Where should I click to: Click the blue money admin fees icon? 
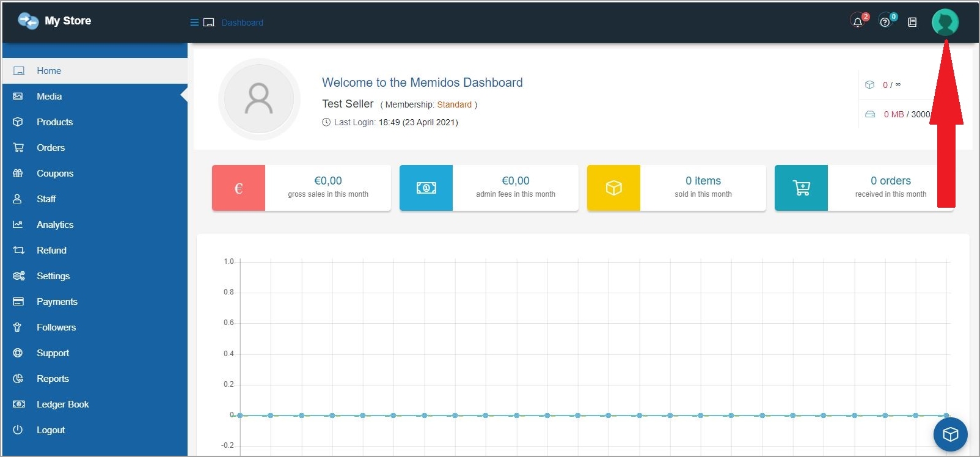[426, 188]
